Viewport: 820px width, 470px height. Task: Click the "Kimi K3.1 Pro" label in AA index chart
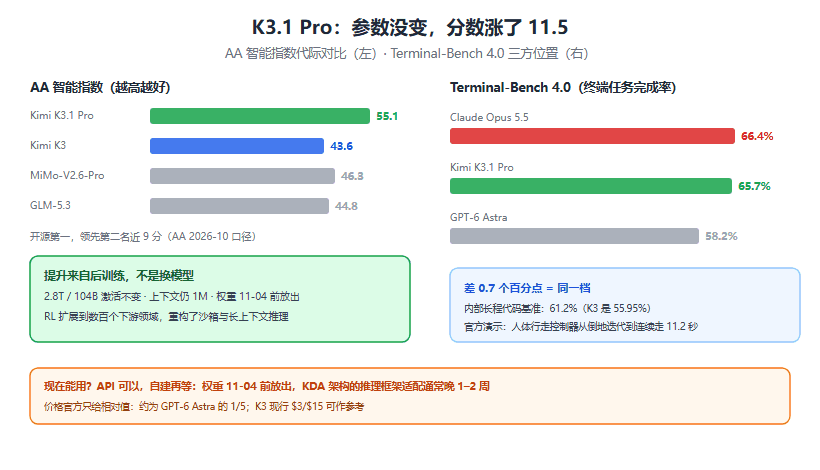point(62,116)
